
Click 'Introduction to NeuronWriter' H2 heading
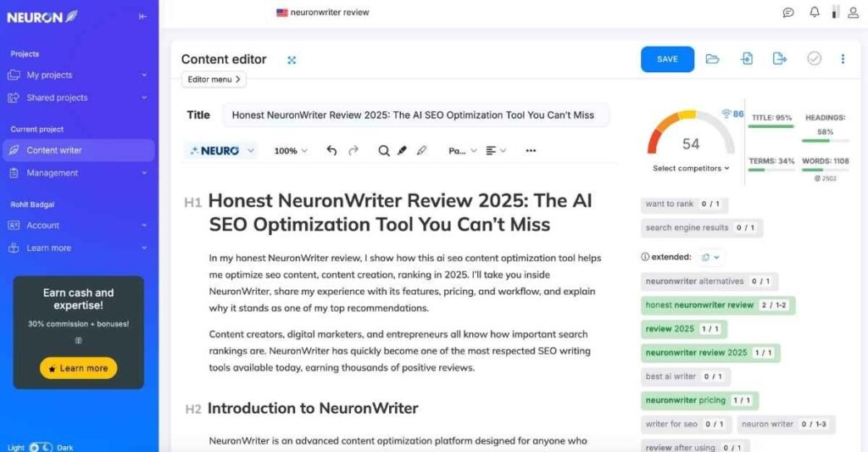pos(313,408)
